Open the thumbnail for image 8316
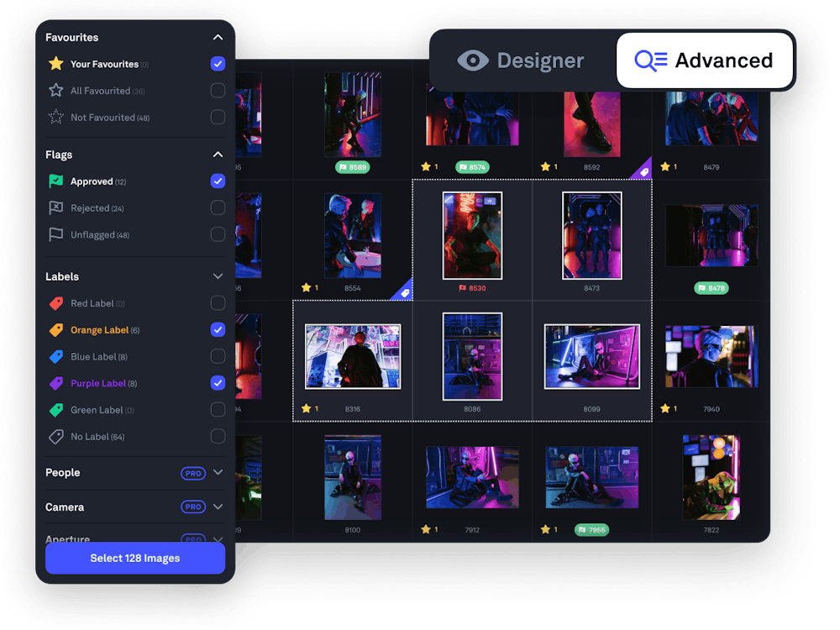Image resolution: width=840 pixels, height=630 pixels. click(352, 356)
